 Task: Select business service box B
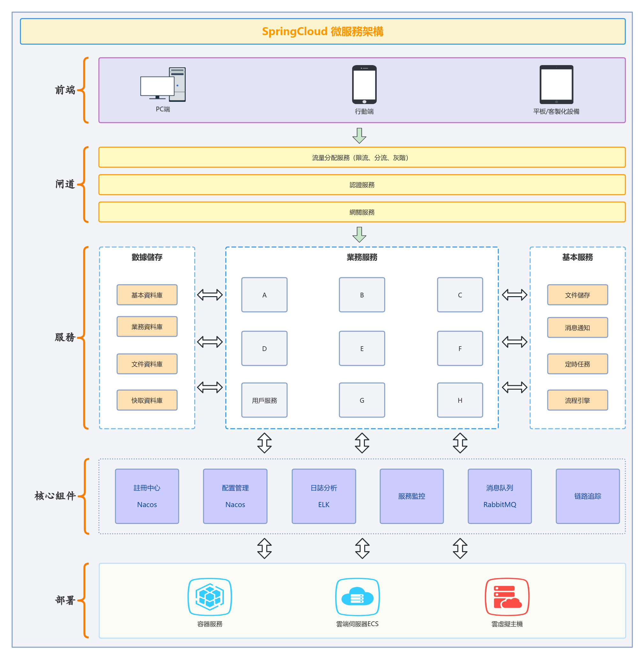click(362, 295)
